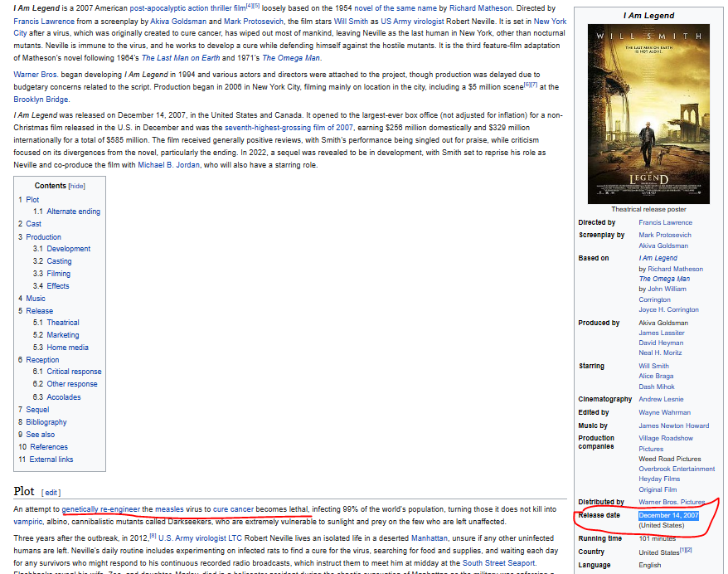Open Overbrook Entertainment in infobox
728x574 pixels.
677,469
